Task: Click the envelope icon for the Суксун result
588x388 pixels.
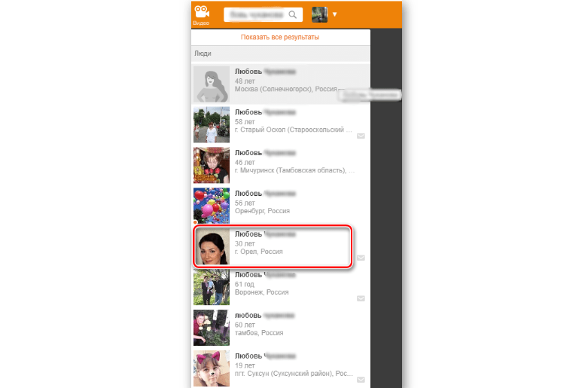Action: pos(361,380)
